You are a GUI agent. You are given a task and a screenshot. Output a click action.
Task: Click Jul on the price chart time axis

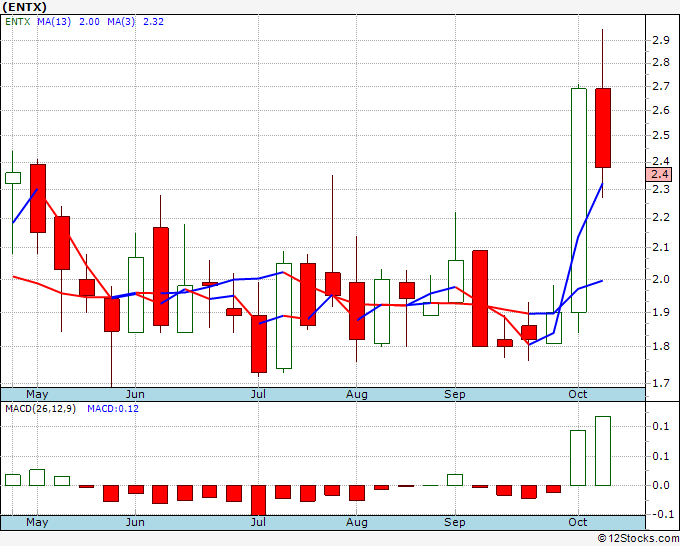coord(258,394)
